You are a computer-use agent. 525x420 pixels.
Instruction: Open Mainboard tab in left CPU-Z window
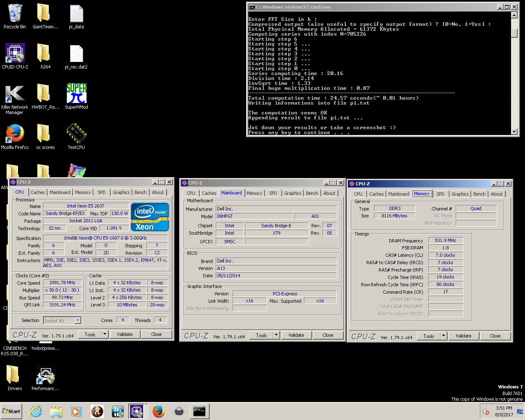[x=60, y=192]
